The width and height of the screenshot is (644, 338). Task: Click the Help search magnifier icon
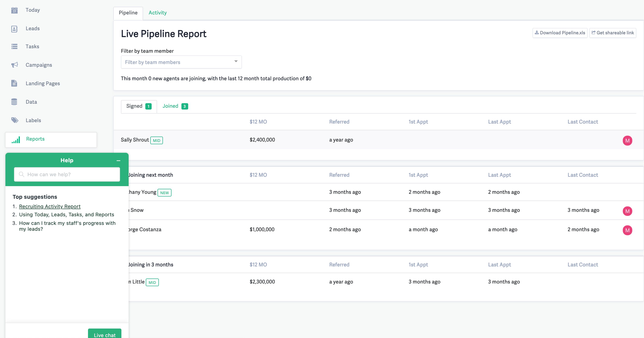pos(21,174)
